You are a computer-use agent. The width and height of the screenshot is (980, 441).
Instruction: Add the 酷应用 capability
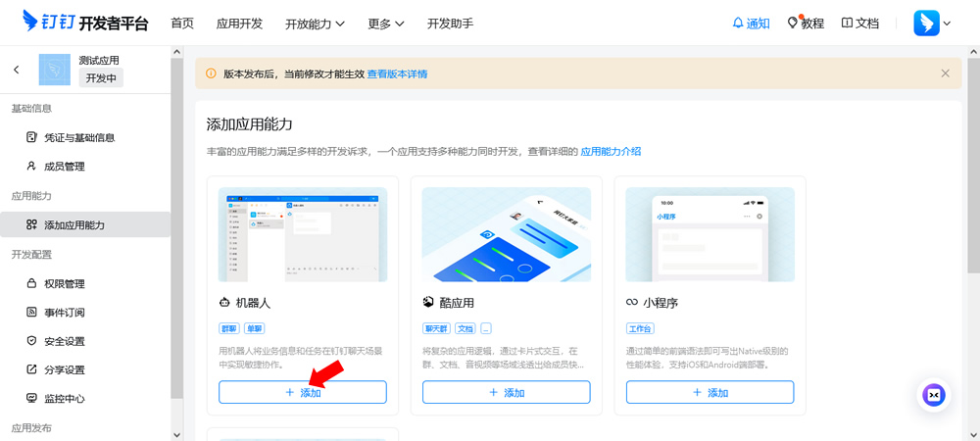coord(506,392)
